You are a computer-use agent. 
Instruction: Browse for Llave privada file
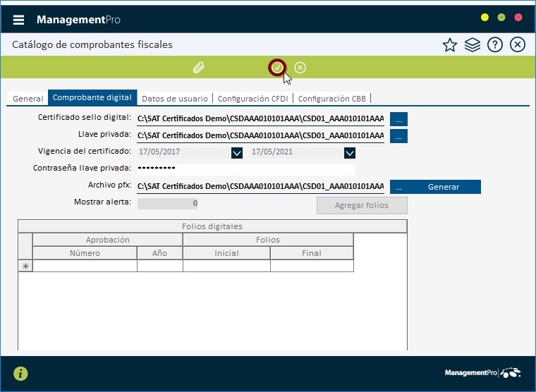(x=398, y=136)
